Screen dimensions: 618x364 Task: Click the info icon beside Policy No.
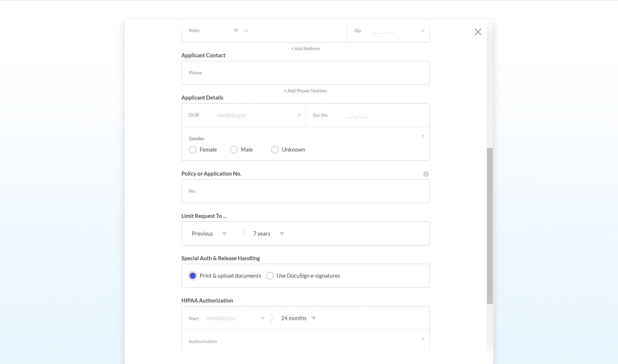[426, 174]
